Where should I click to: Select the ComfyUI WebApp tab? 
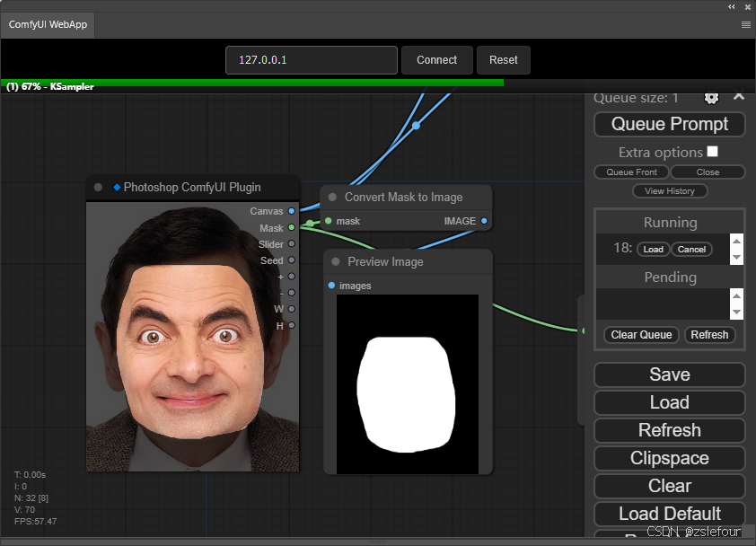48,25
